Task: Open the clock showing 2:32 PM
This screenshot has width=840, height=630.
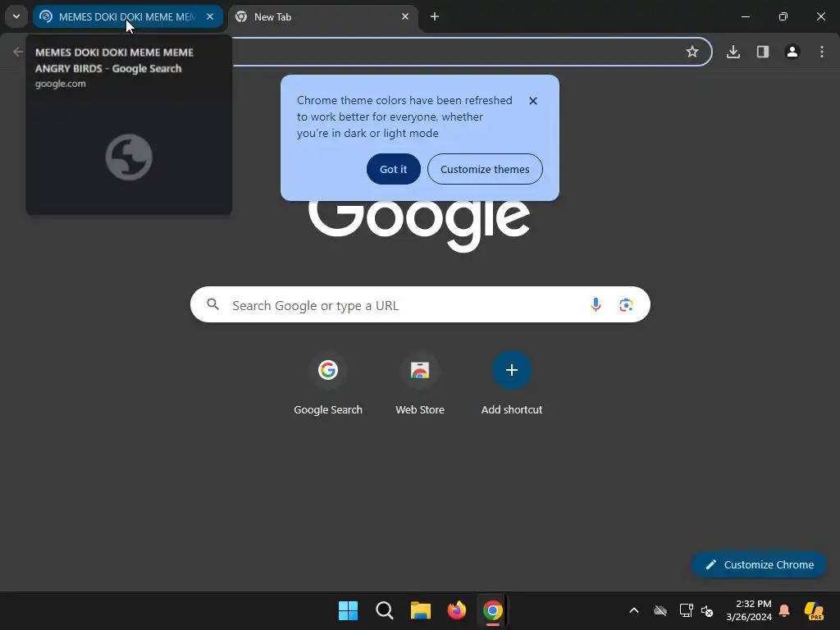Action: coord(749,610)
